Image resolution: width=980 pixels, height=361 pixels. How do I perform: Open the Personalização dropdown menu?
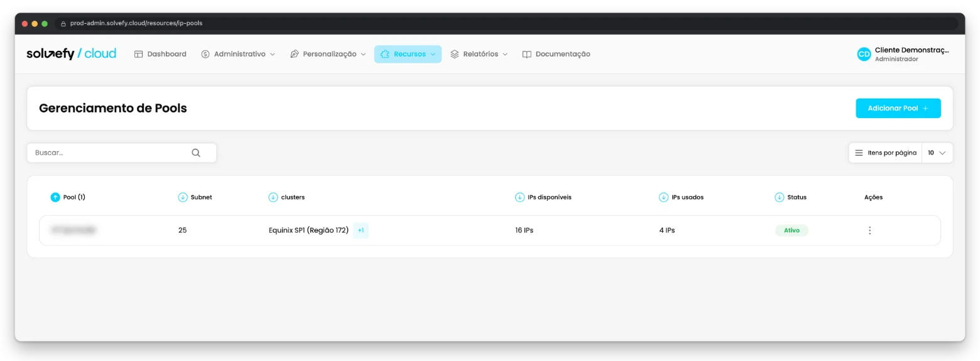point(328,54)
